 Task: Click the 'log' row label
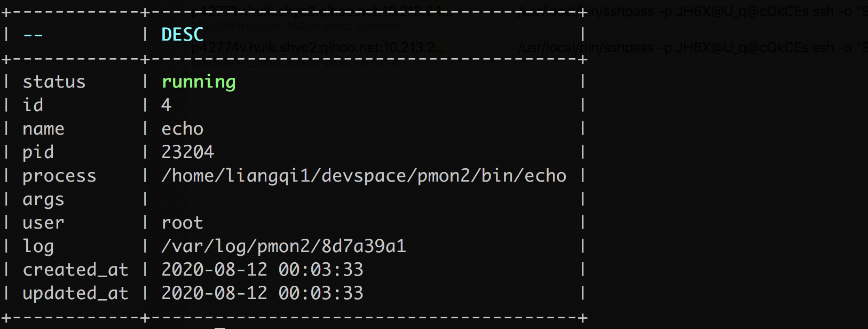[38, 246]
